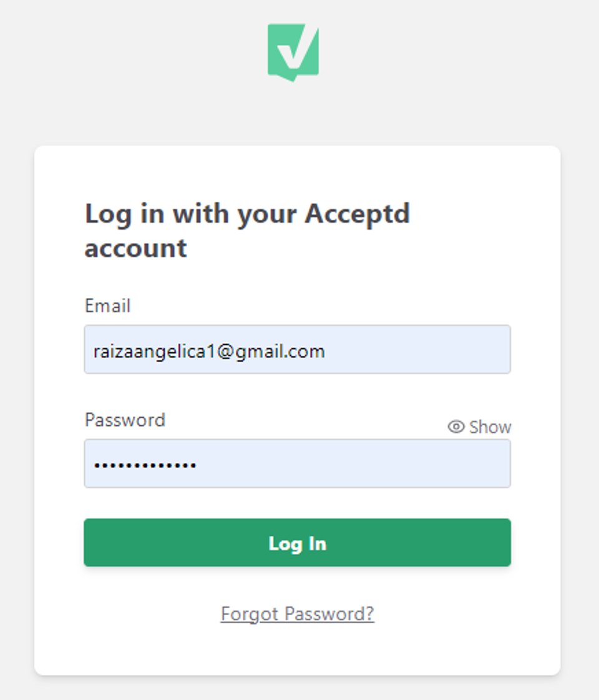Place cursor on the masked password dots

tap(145, 465)
